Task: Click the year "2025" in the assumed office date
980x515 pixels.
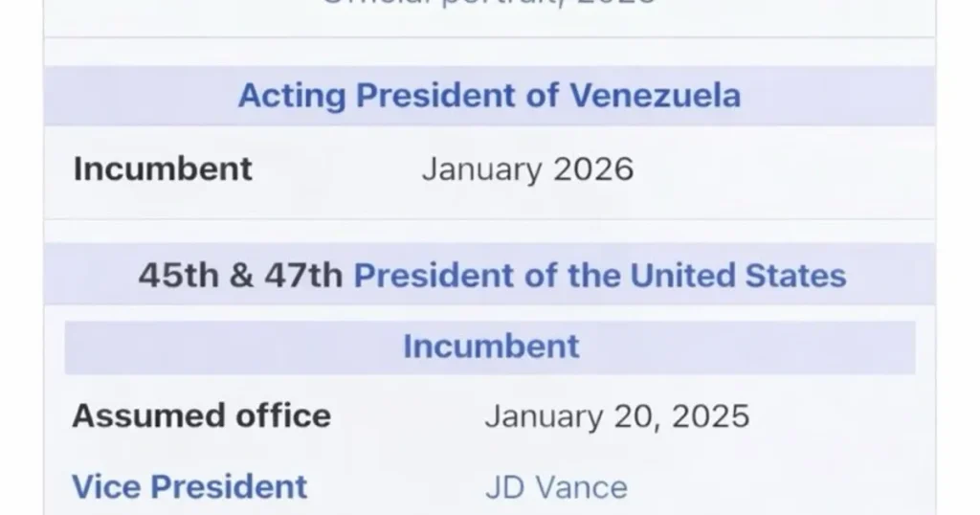Action: 710,416
